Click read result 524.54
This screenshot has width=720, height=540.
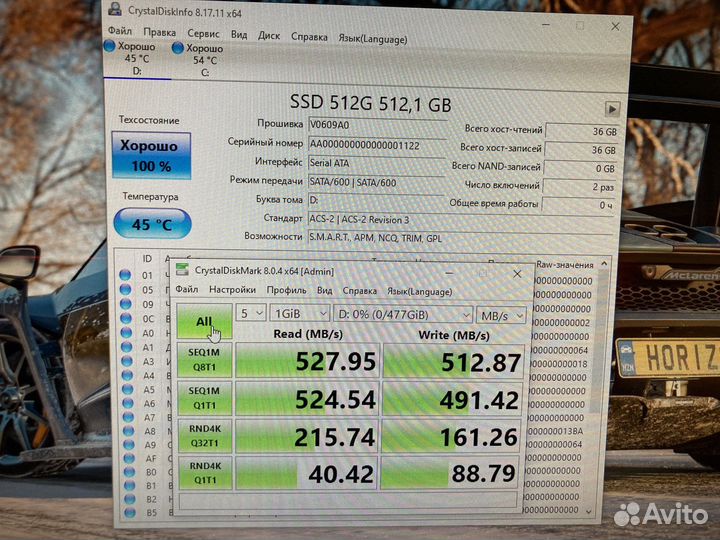click(x=307, y=399)
